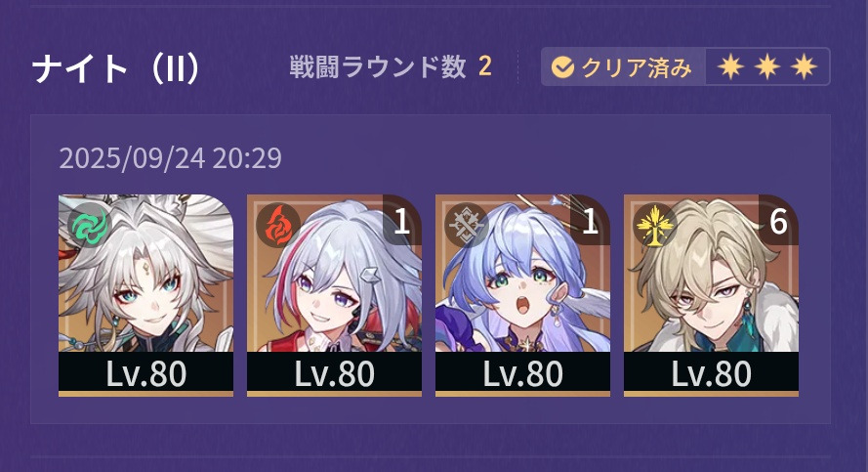Click the 2025/09/24 20:29 timestamp
The width and height of the screenshot is (868, 472).
171,158
